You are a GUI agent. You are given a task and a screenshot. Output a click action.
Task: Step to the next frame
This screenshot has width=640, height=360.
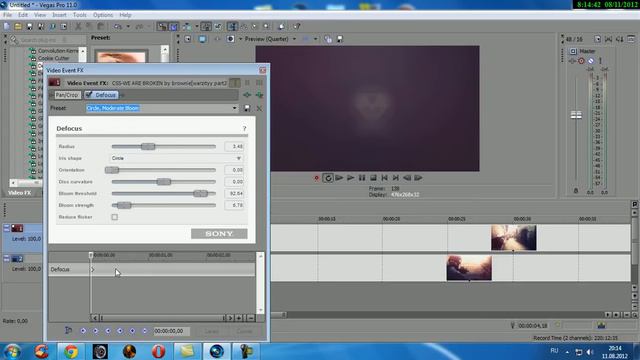tap(418, 178)
